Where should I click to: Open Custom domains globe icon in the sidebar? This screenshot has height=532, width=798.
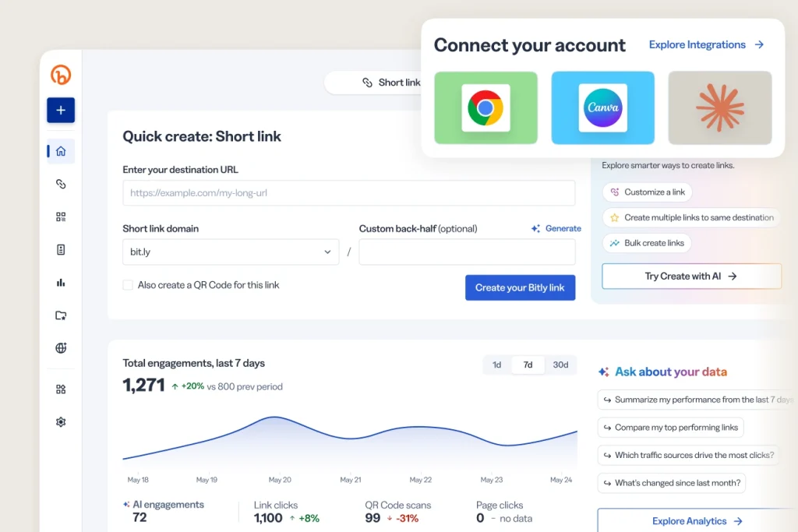(x=61, y=348)
